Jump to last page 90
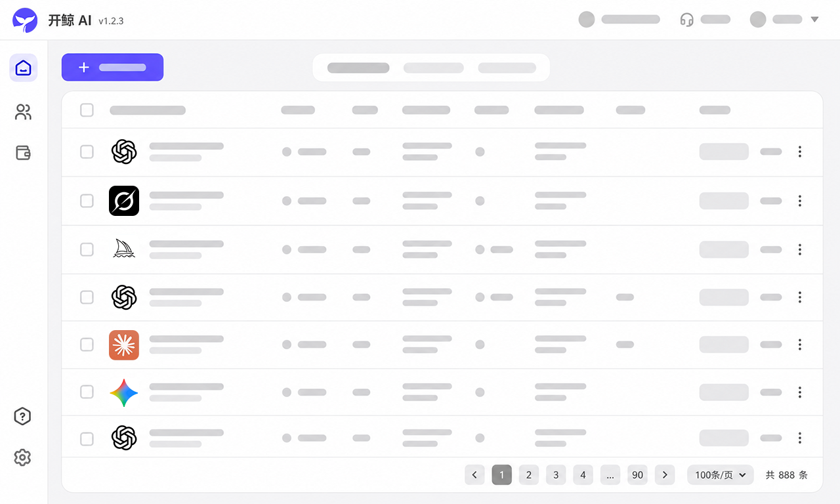This screenshot has height=504, width=840. pos(637,474)
